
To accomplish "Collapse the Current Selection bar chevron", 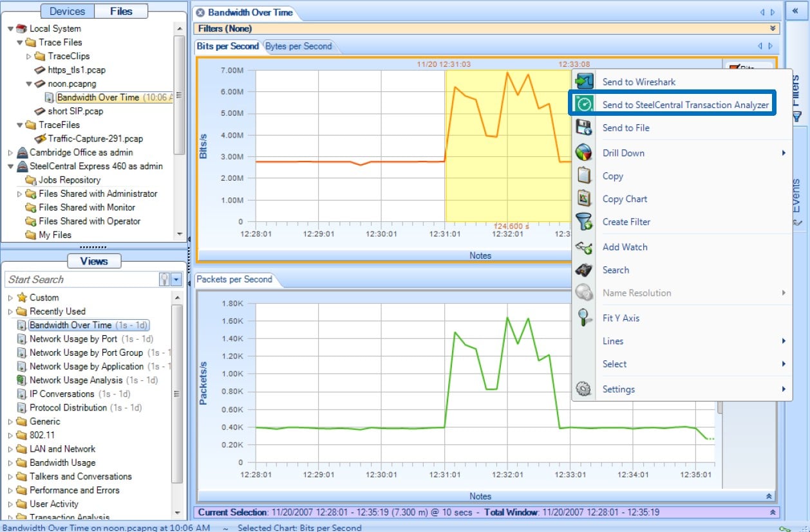I will (x=773, y=513).
